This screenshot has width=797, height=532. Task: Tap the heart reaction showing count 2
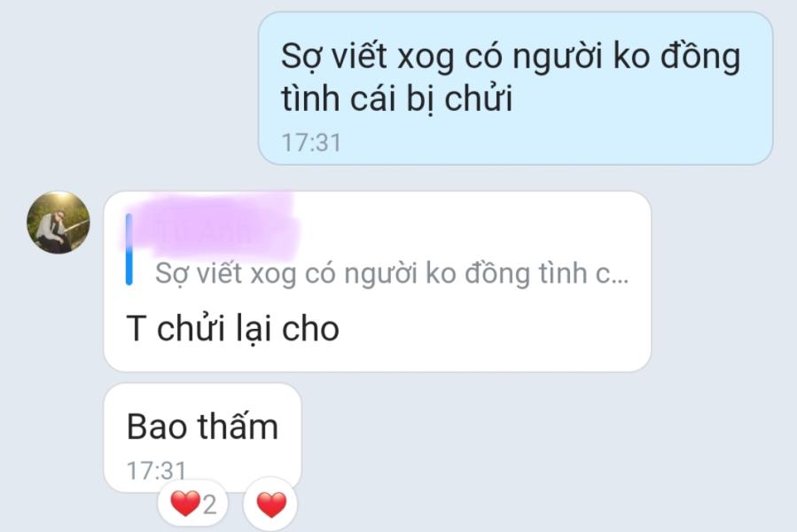[x=193, y=504]
